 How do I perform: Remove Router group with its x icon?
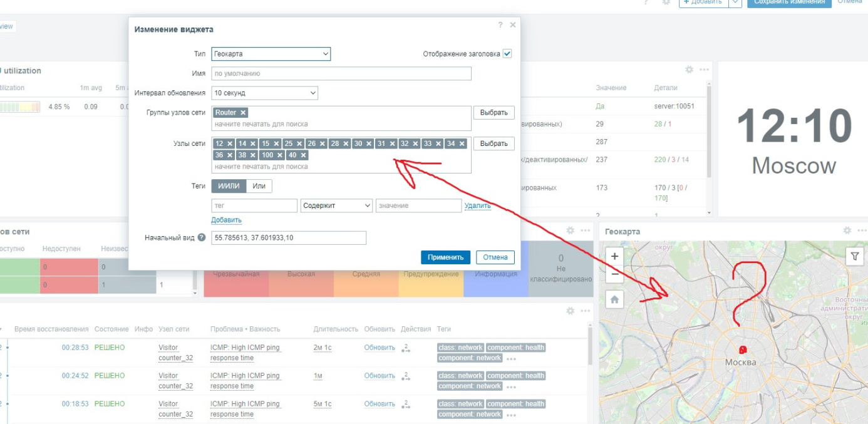pyautogui.click(x=243, y=112)
